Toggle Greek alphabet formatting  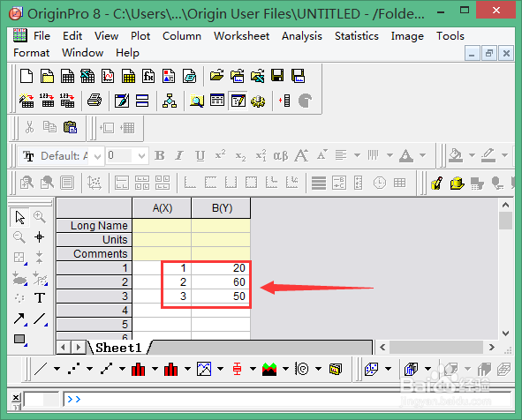coord(281,155)
